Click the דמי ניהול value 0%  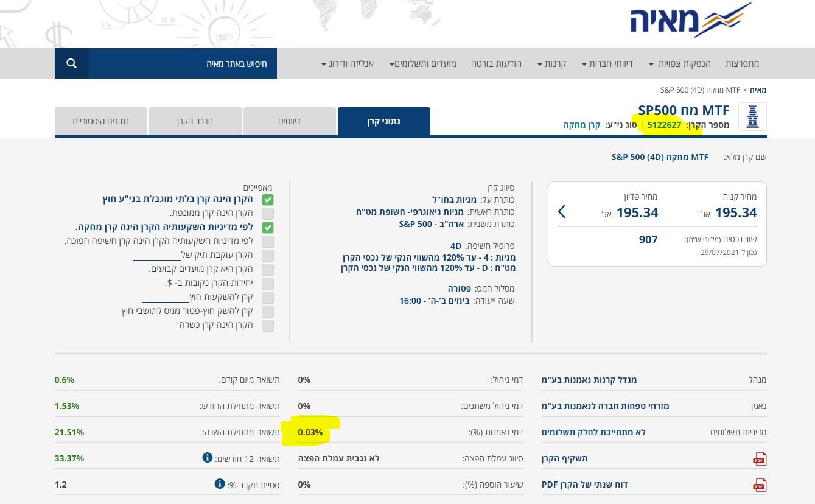(x=304, y=380)
